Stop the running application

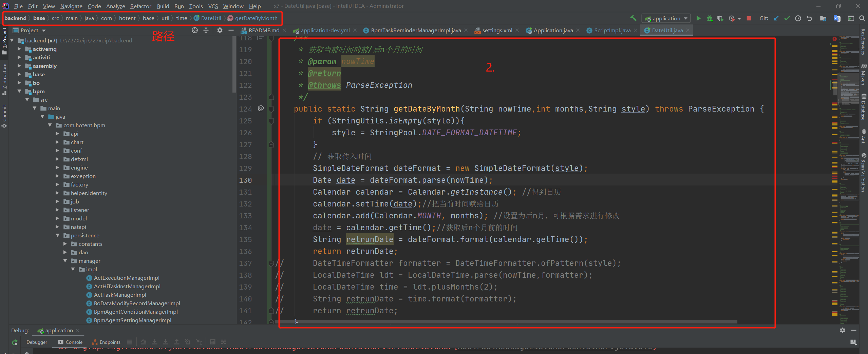tap(749, 18)
